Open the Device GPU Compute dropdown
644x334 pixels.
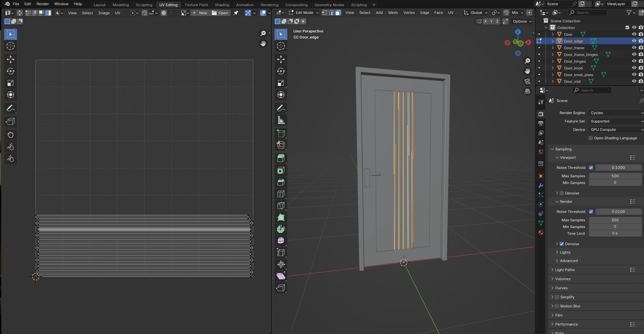616,130
